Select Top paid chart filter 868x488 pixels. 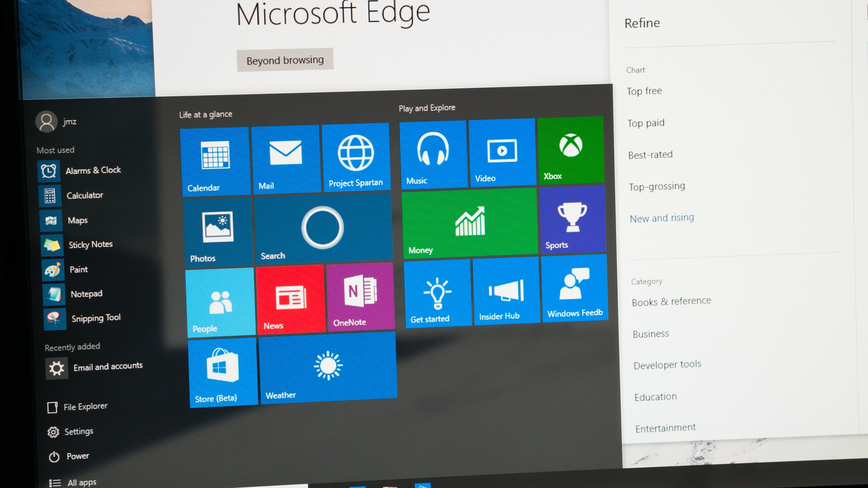(x=646, y=123)
